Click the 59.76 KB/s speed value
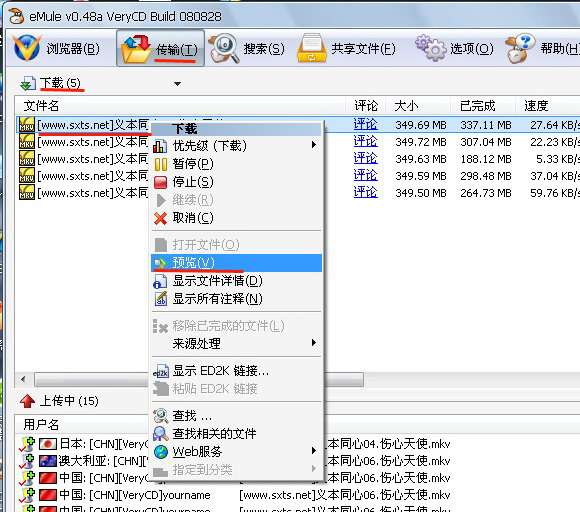Viewport: 580px width, 512px height. 554,193
